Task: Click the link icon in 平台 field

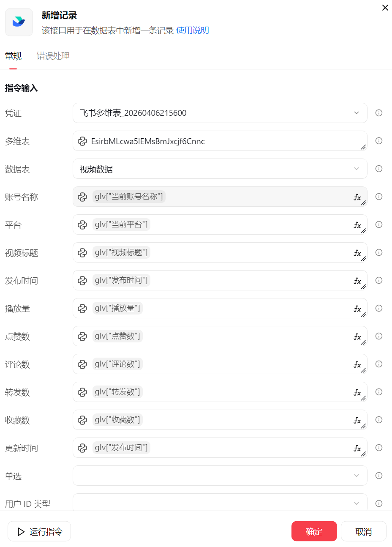Action: point(82,225)
